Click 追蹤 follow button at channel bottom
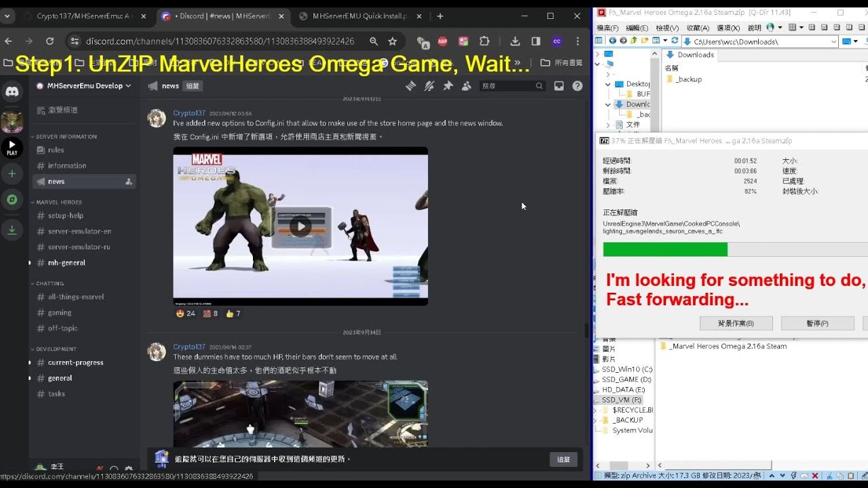 click(564, 459)
